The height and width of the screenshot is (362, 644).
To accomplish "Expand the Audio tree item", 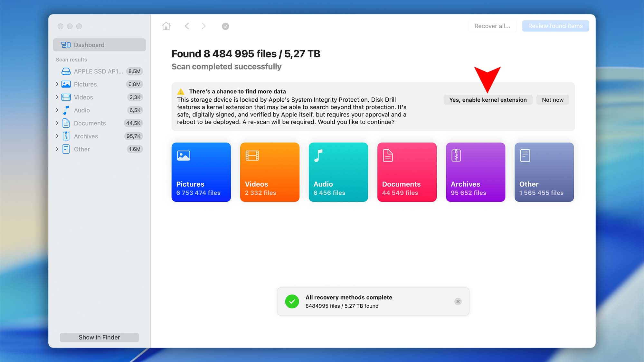I will tap(57, 110).
